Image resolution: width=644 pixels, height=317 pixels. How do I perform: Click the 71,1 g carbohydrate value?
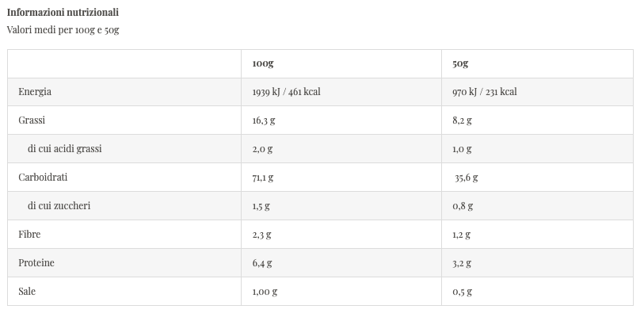(263, 178)
